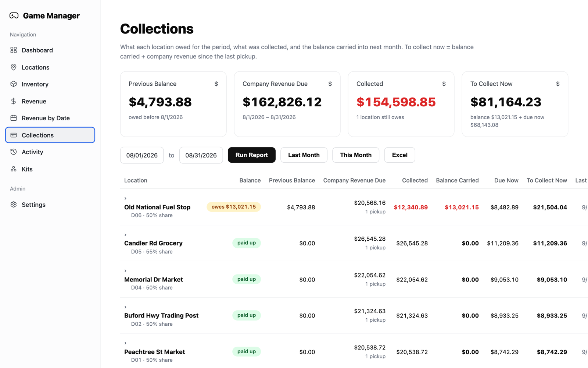The image size is (588, 368).
Task: Run the collections report
Action: [x=252, y=155]
